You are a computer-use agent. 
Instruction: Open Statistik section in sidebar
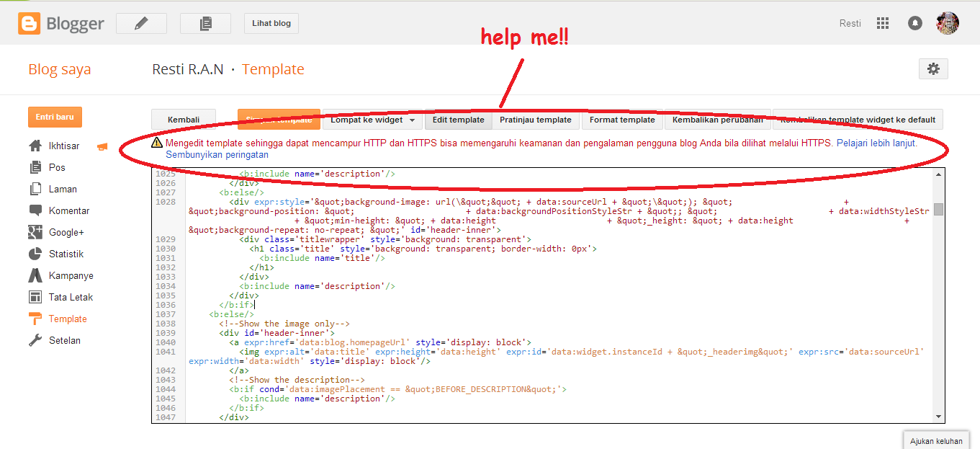pyautogui.click(x=66, y=254)
